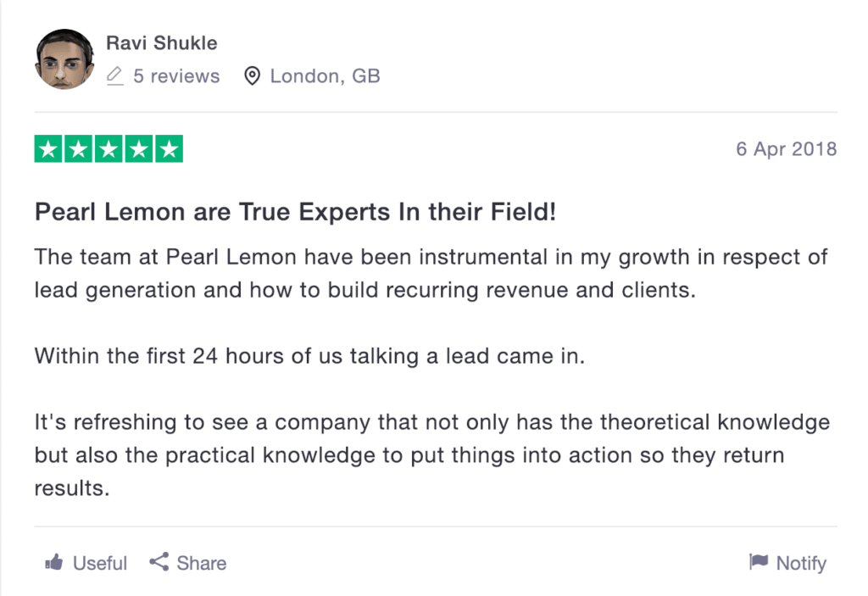Click the location pin icon
The image size is (868, 596).
[x=252, y=76]
